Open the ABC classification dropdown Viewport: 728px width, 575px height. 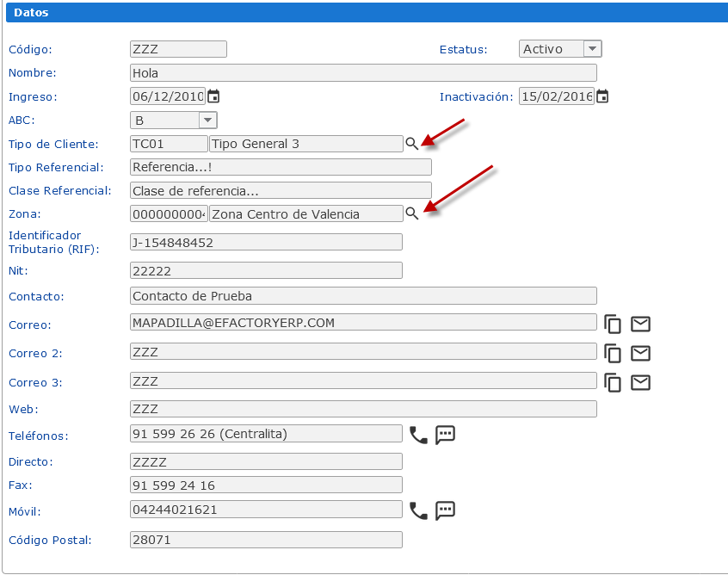[x=207, y=121]
